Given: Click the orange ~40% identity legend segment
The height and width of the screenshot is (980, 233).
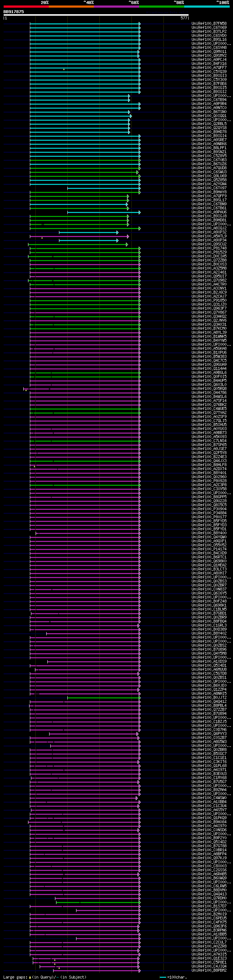Looking at the screenshot, I should 71,7.
